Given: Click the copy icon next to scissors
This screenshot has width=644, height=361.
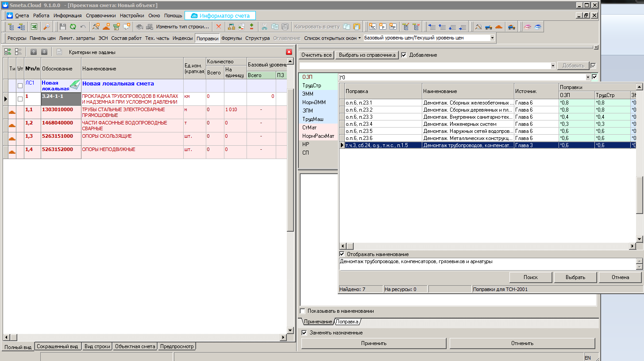Looking at the screenshot, I should [275, 27].
